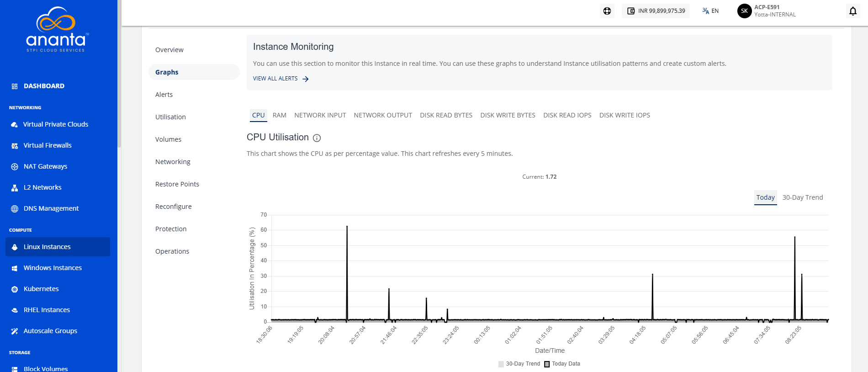
Task: Switch to the Disk Write IOPS tab
Action: pos(625,115)
